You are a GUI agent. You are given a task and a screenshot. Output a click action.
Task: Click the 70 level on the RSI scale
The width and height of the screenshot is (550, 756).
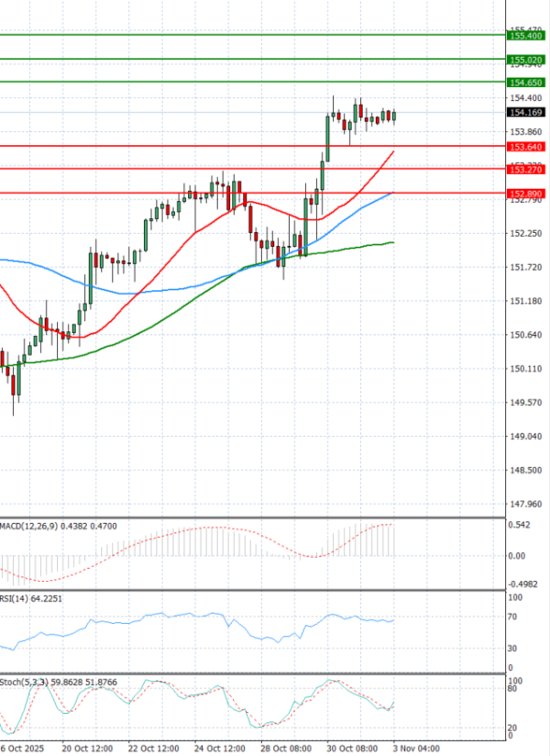(x=516, y=618)
